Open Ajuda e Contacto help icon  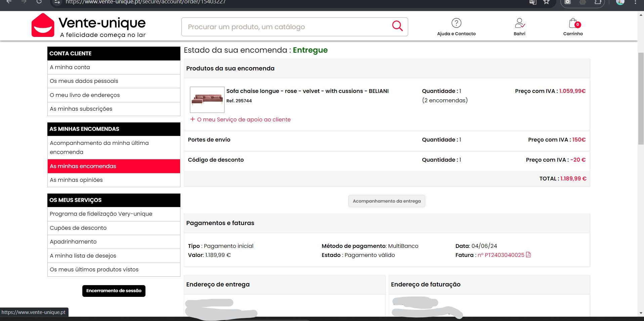pos(456,23)
